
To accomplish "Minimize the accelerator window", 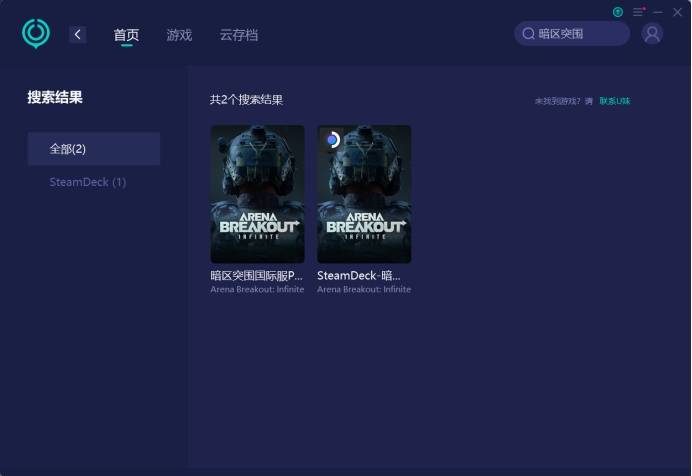I will pyautogui.click(x=658, y=12).
